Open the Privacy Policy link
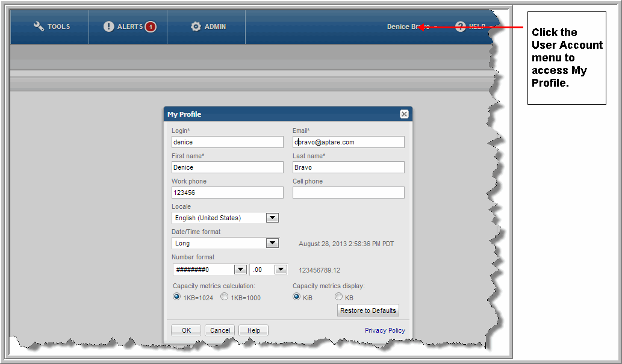 point(385,330)
